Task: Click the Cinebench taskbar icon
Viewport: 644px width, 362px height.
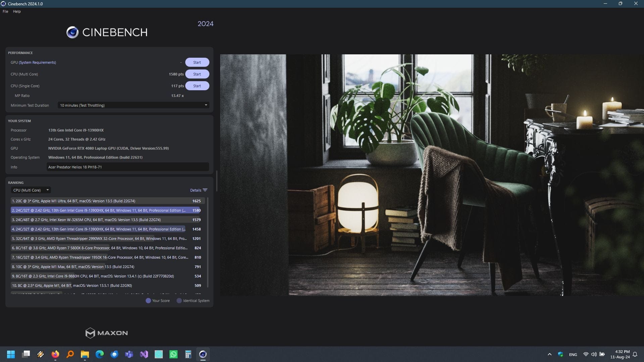Action: point(203,354)
